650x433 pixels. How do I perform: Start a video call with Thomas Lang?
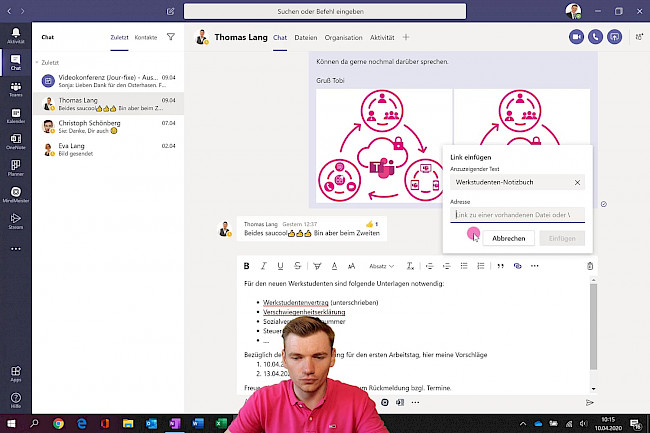[x=576, y=37]
